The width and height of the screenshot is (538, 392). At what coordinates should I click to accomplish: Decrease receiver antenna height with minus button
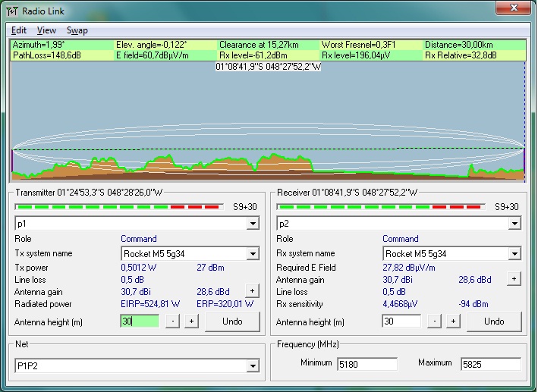pos(435,321)
